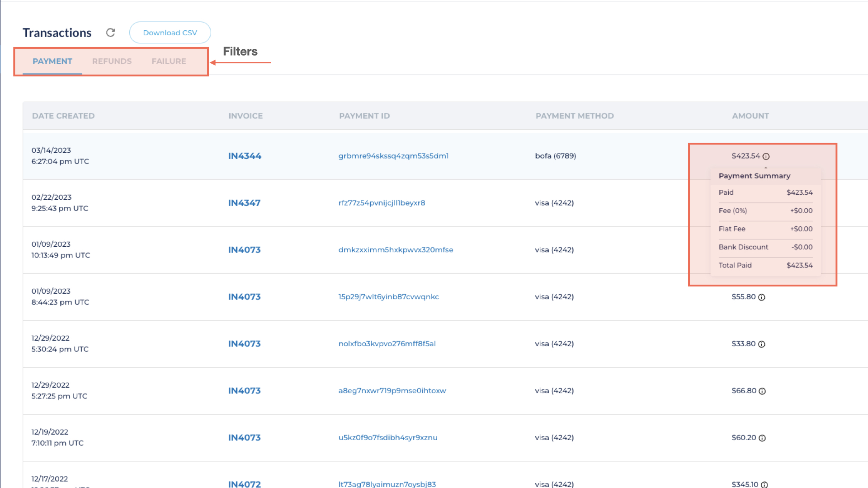Click the info icon next to $33.80
868x488 pixels.
click(761, 344)
